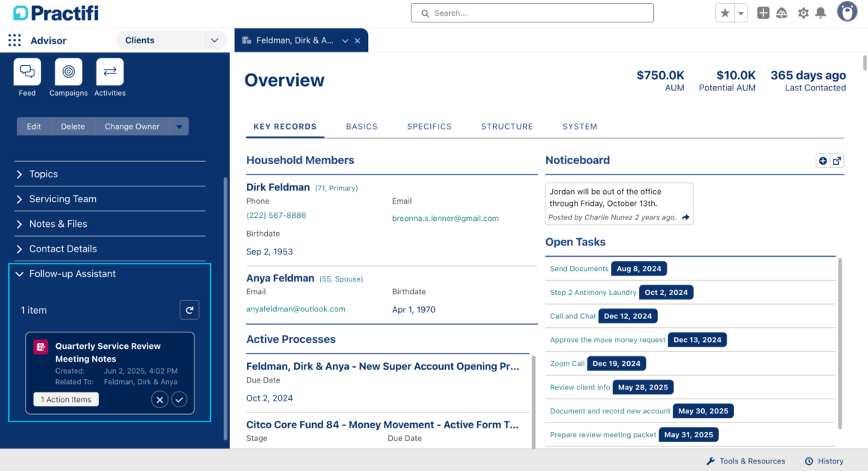
Task: Mark Quarterly Service Review item complete
Action: 179,399
